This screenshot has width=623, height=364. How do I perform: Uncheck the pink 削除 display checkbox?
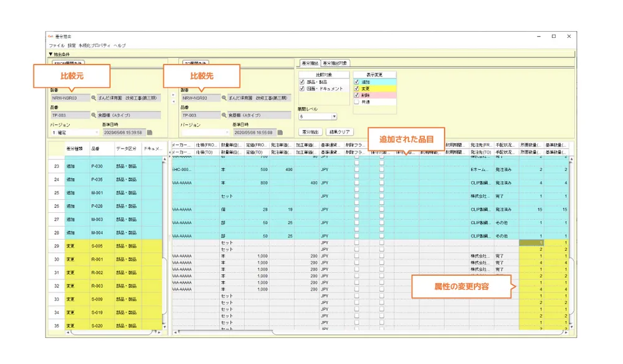[x=356, y=95]
